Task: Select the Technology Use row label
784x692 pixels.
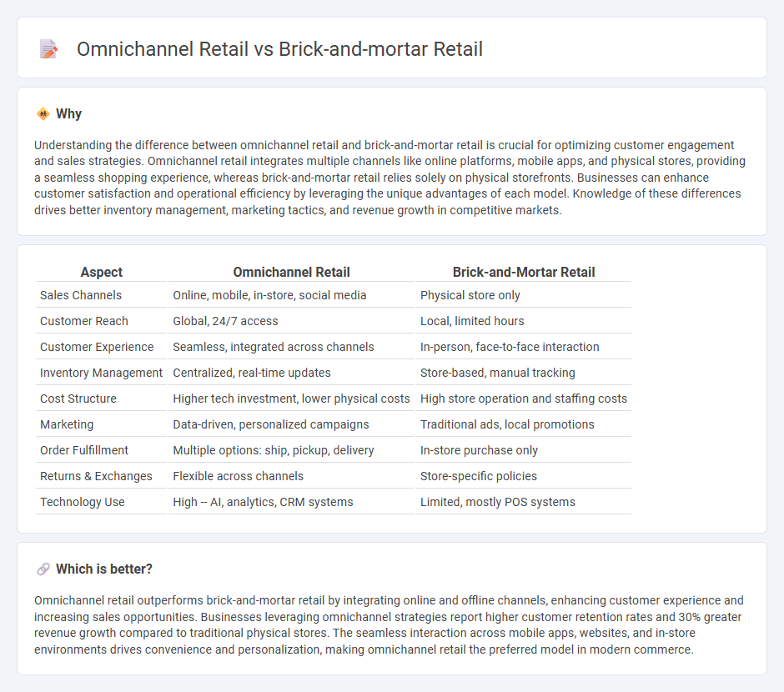Action: pyautogui.click(x=82, y=502)
